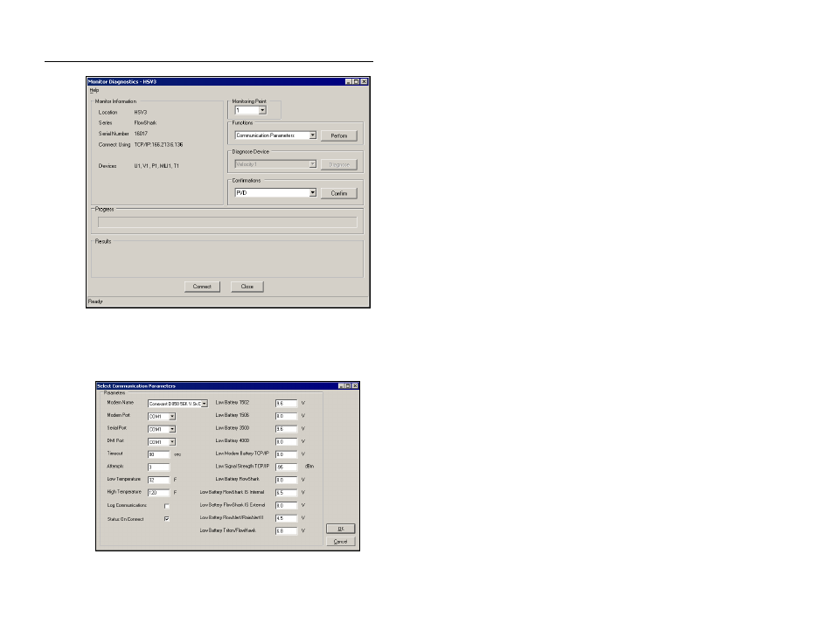This screenshot has width=834, height=644.
Task: Click the TCP/IP connection address text
Action: pyautogui.click(x=158, y=145)
